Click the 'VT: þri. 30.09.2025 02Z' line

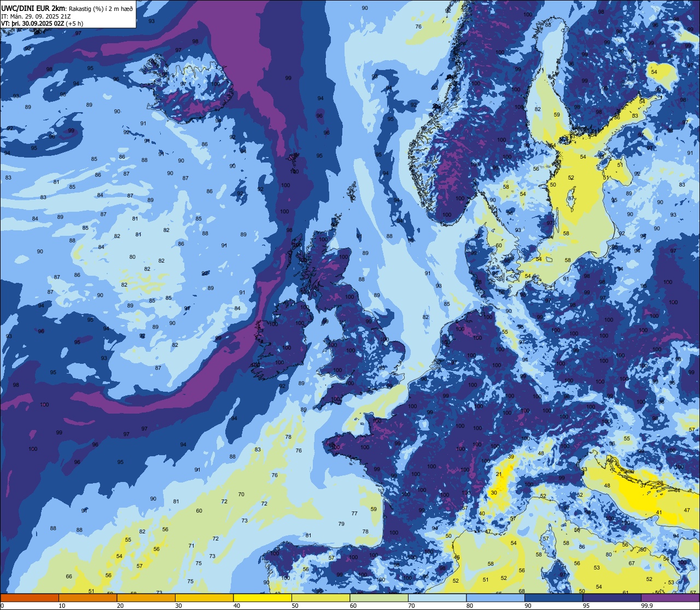(x=32, y=24)
